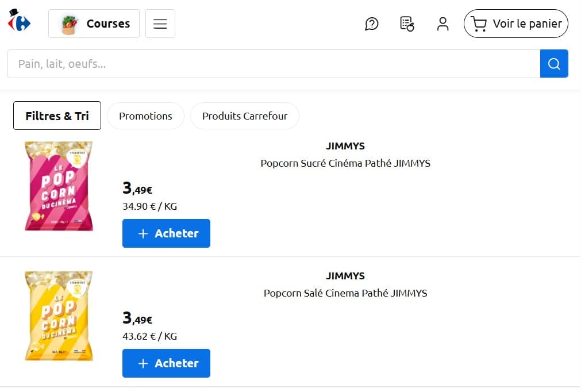Open the user account icon
Image resolution: width=581 pixels, height=392 pixels.
click(443, 24)
